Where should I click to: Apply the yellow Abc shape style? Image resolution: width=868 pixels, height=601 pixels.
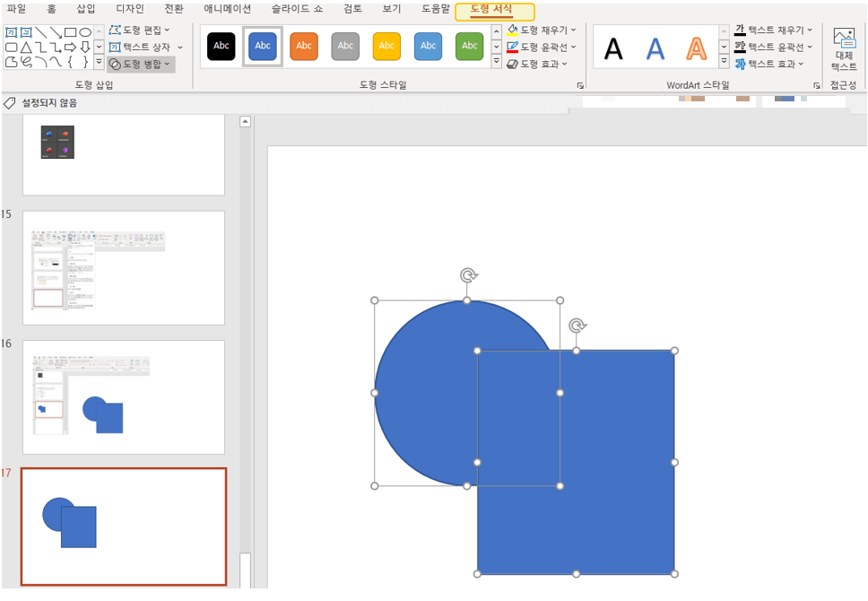point(387,46)
